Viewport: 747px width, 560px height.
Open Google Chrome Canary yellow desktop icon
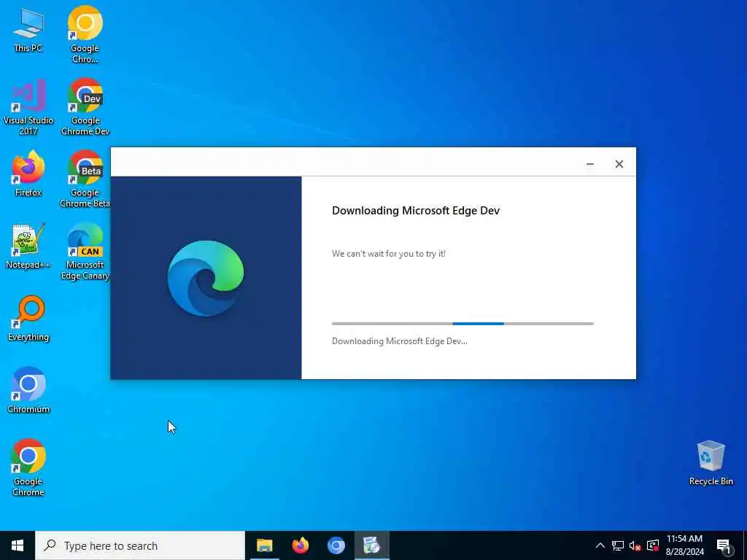[85, 34]
